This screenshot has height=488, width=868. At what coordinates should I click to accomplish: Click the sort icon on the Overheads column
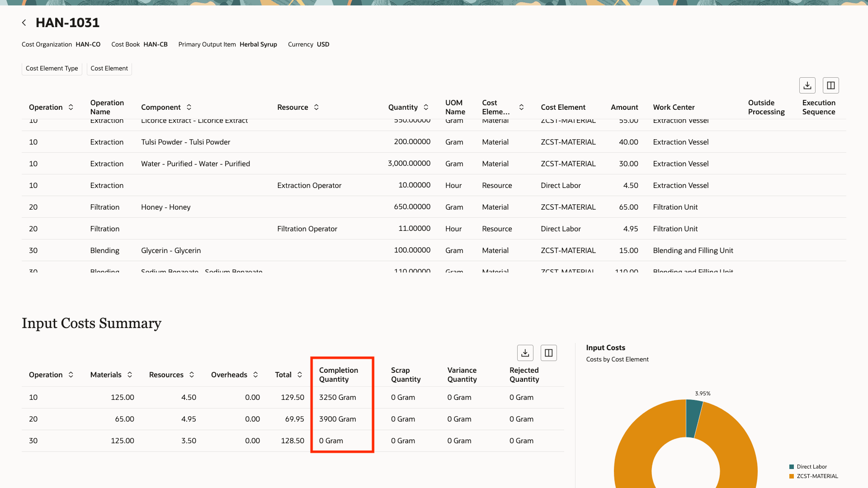(x=256, y=375)
